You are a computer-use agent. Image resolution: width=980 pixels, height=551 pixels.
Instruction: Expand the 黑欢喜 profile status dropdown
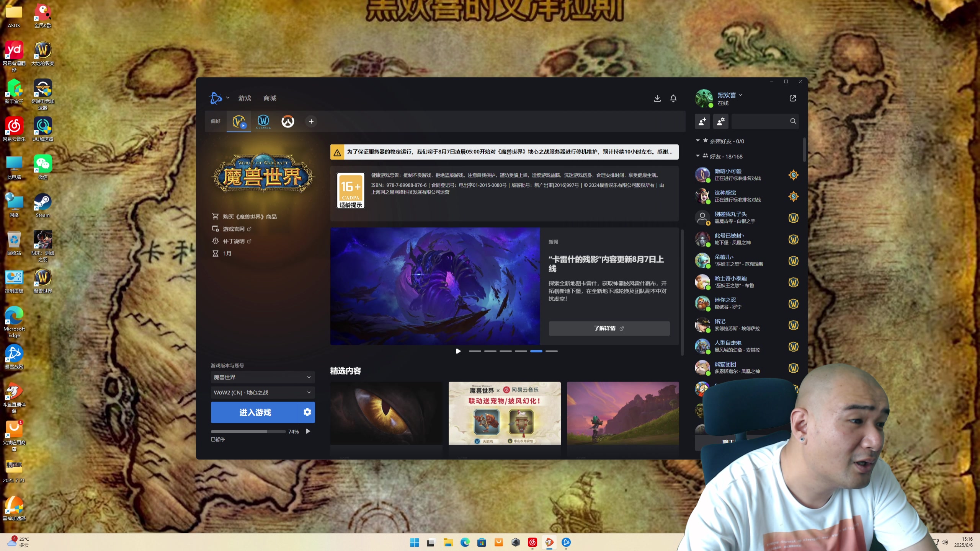click(x=730, y=95)
